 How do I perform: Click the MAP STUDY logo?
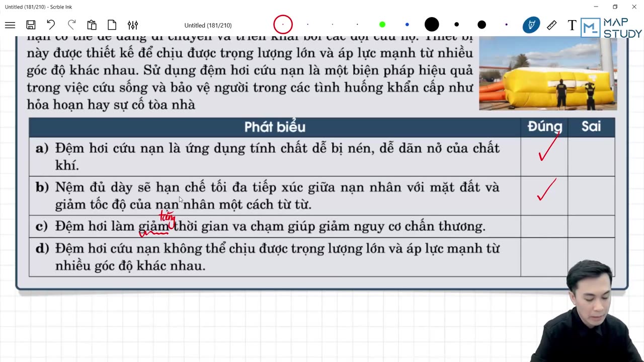(x=611, y=28)
